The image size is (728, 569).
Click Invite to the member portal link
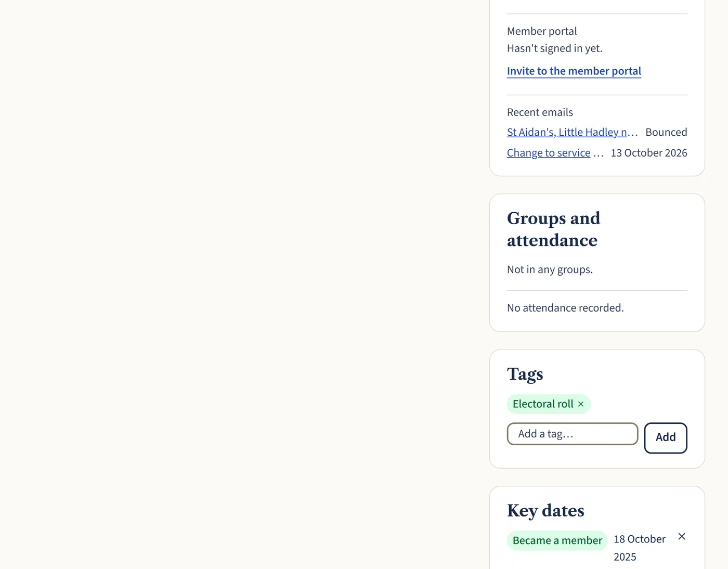[574, 71]
